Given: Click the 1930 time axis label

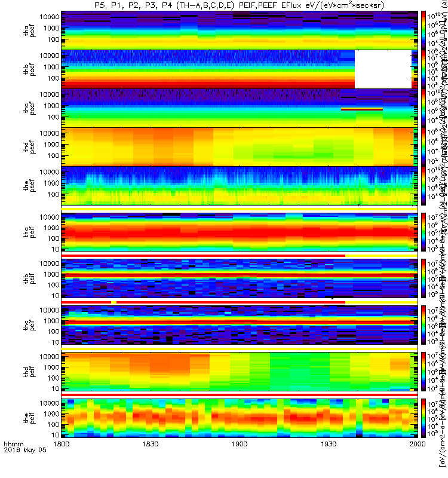Looking at the screenshot, I should [x=329, y=444].
